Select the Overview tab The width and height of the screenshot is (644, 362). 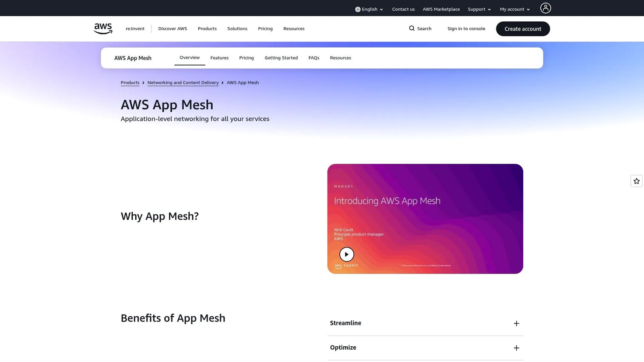(x=190, y=58)
